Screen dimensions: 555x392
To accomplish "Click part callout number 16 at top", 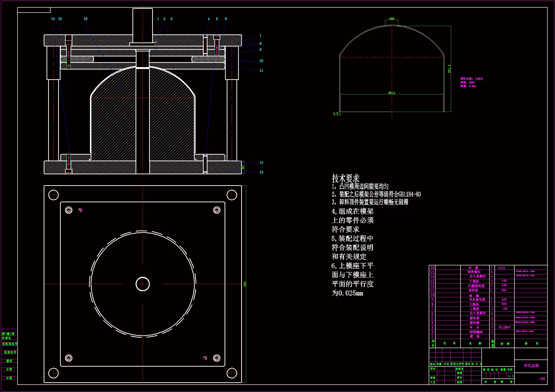I will point(85,19).
